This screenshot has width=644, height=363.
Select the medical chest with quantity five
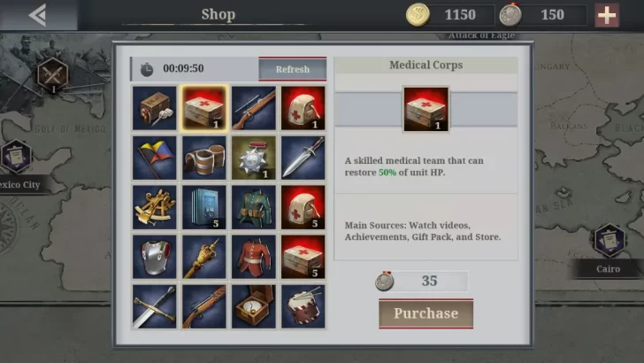pos(303,257)
